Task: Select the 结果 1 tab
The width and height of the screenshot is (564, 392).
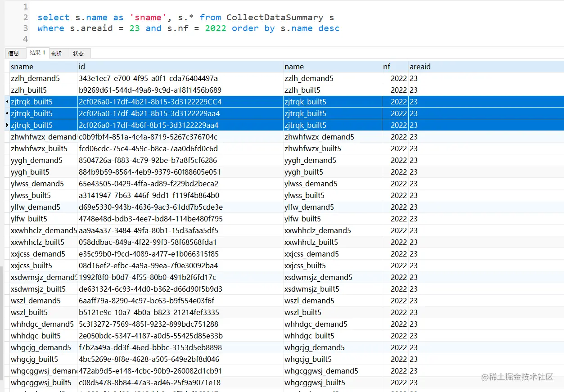Action: [x=37, y=53]
